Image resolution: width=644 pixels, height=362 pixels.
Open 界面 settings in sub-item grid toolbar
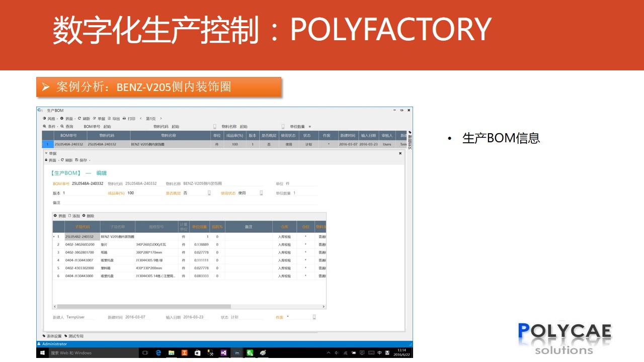pyautogui.click(x=60, y=216)
